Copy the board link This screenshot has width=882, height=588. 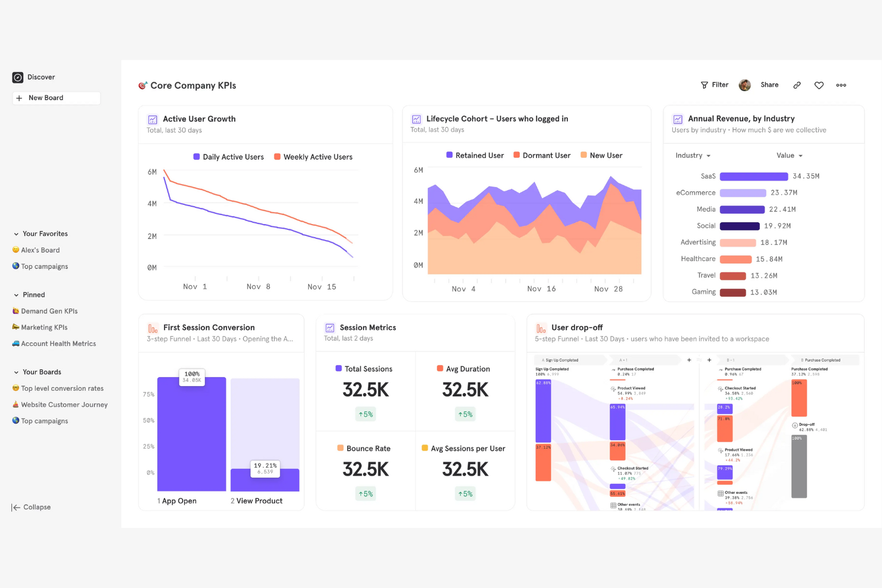(797, 85)
